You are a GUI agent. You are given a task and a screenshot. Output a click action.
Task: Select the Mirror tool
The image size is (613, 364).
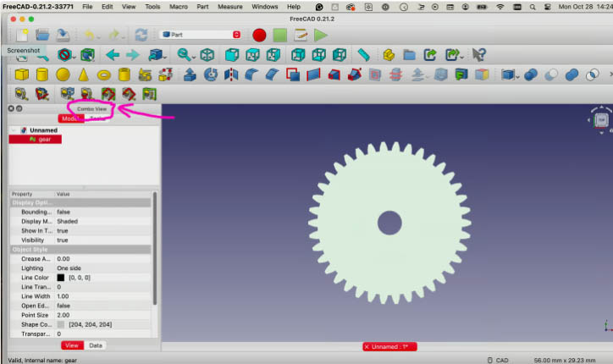point(231,74)
